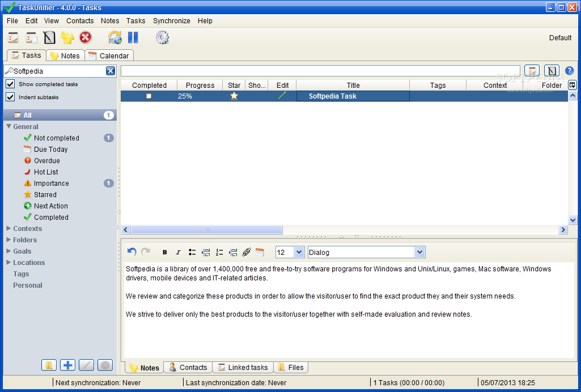Select the Due Today searcher
This screenshot has width=581, height=392.
[x=51, y=149]
